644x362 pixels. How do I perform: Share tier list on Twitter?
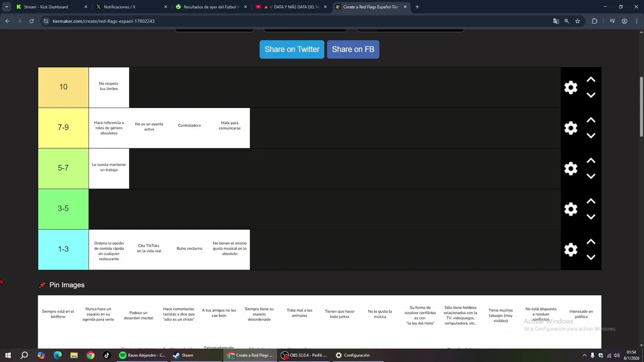point(292,49)
